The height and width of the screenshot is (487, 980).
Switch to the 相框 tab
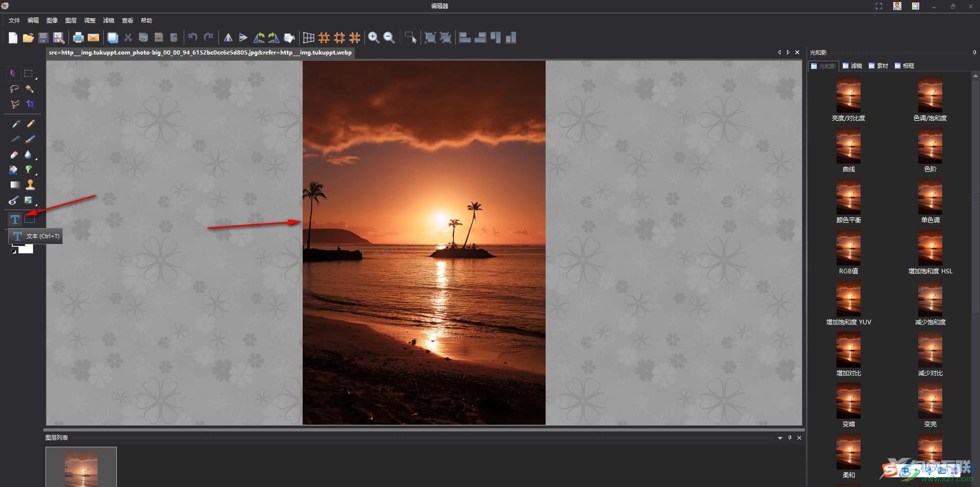pyautogui.click(x=904, y=66)
